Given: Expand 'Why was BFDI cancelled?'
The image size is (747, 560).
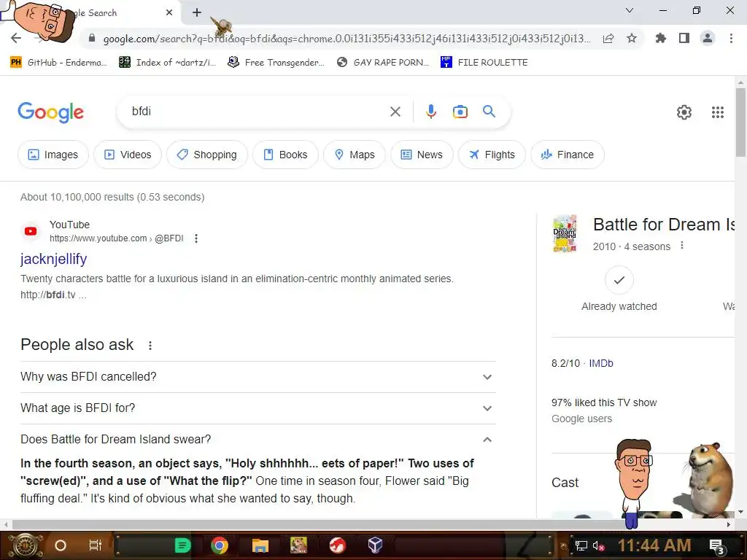Looking at the screenshot, I should [258, 377].
